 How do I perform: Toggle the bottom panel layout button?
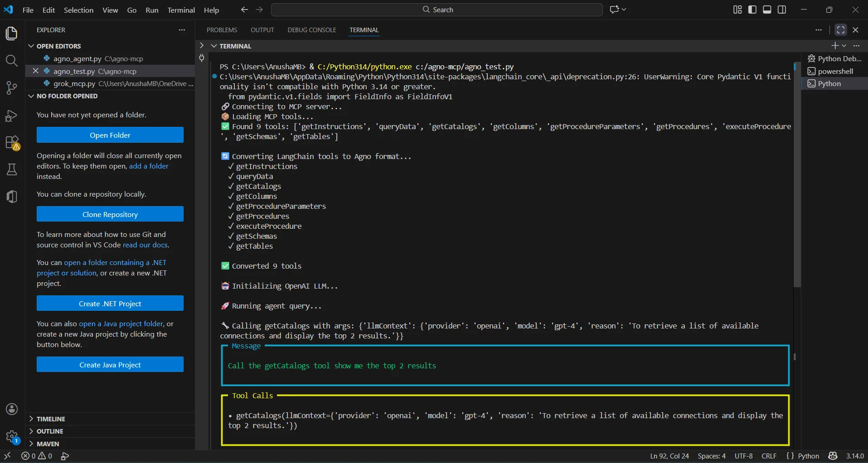click(767, 10)
